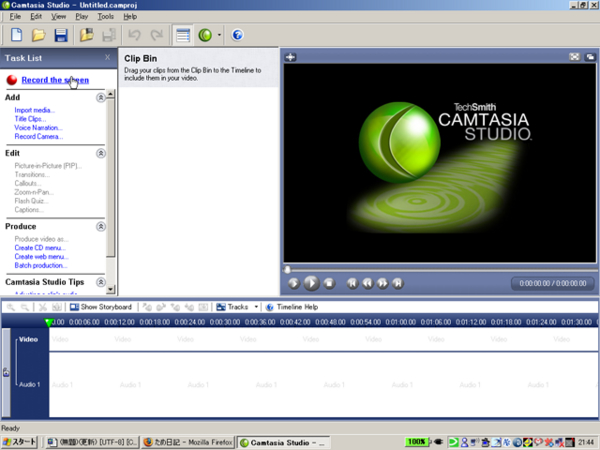The width and height of the screenshot is (600, 450).
Task: Click the 100% battery indicator in the tray
Action: click(x=416, y=442)
